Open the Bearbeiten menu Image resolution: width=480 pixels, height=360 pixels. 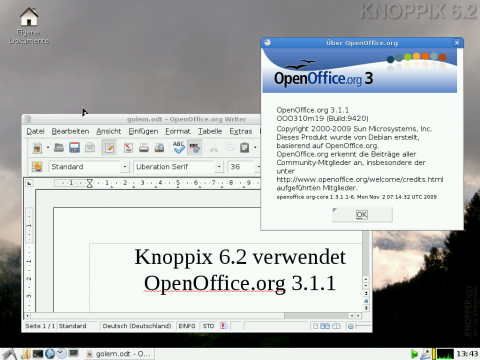coord(70,131)
